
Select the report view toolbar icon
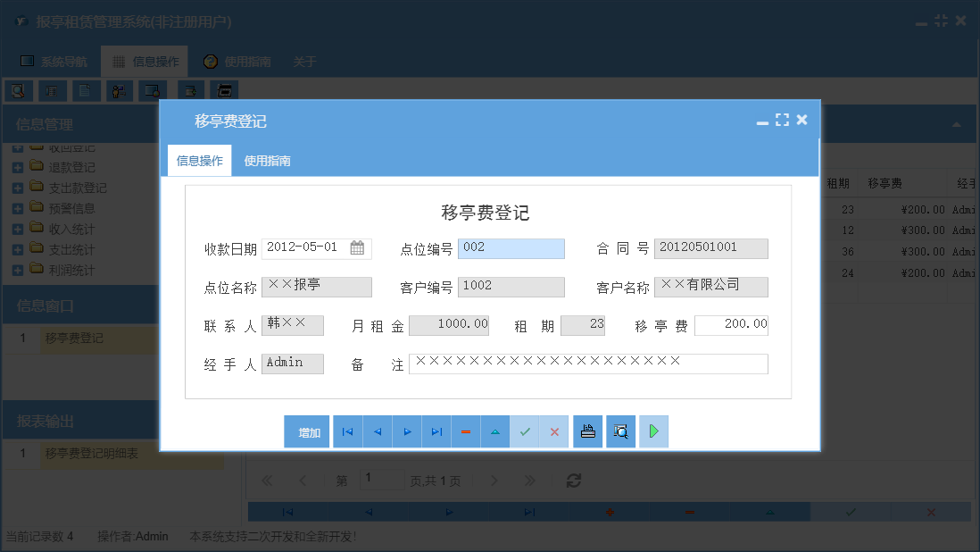tap(52, 90)
